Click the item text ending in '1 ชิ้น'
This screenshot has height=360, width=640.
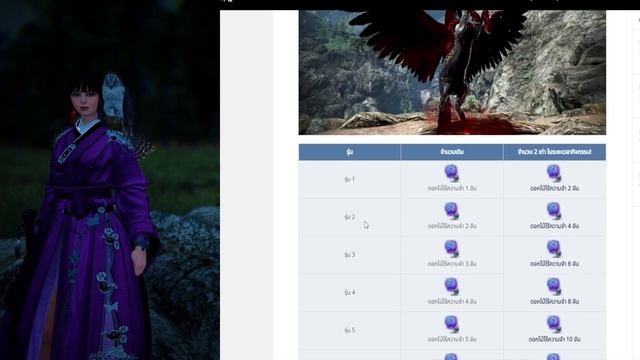tap(452, 188)
